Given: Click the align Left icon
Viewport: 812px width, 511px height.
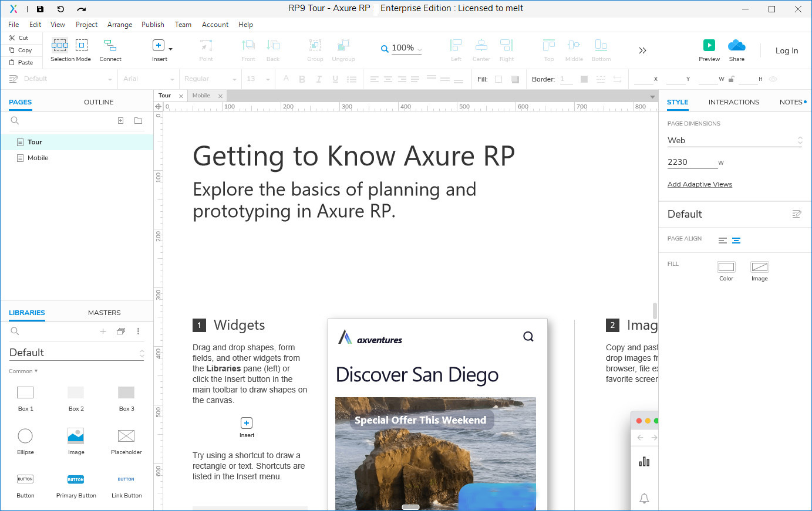Looking at the screenshot, I should [x=456, y=45].
